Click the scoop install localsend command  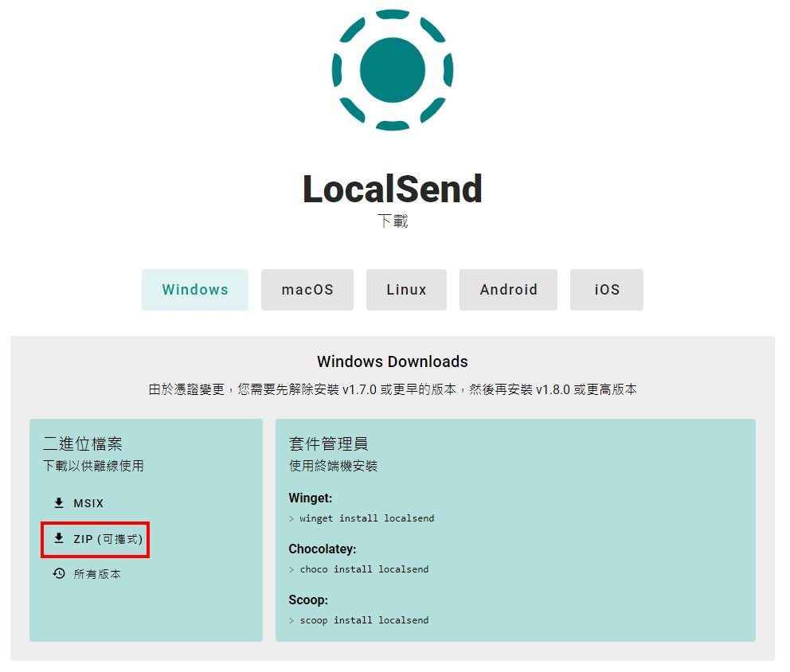pyautogui.click(x=364, y=620)
